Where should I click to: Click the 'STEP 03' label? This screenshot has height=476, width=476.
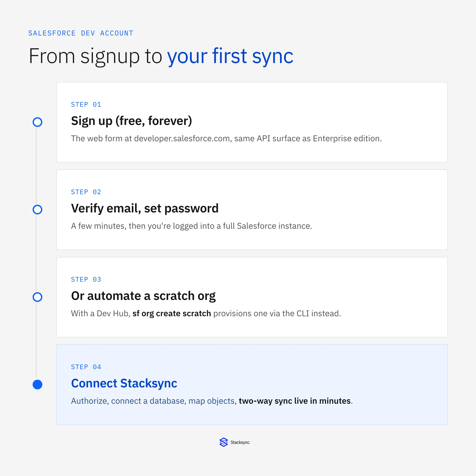[86, 279]
